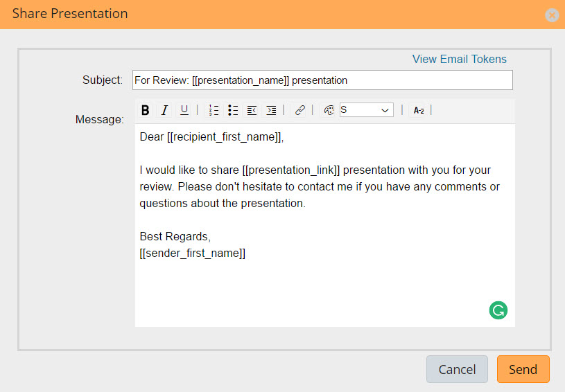The width and height of the screenshot is (565, 392).
Task: Toggle underline formatting in message toolbar
Action: click(184, 110)
